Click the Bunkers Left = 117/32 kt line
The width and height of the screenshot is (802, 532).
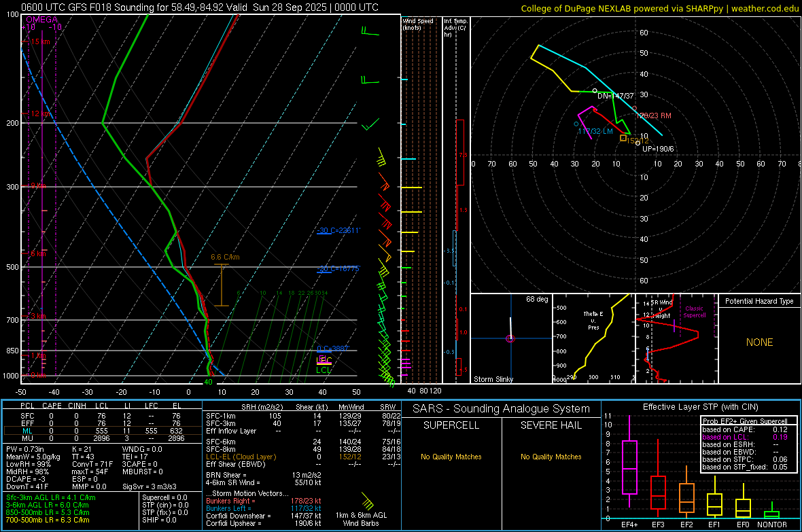point(264,508)
